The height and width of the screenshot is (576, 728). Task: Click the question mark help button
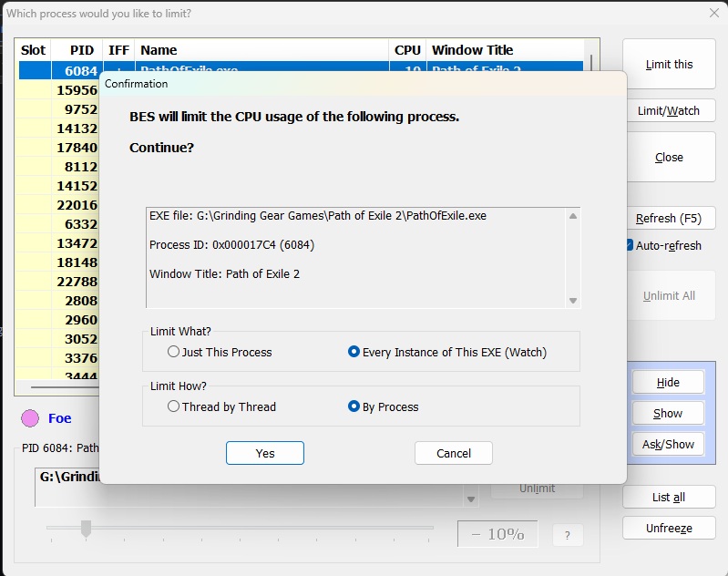tap(568, 535)
